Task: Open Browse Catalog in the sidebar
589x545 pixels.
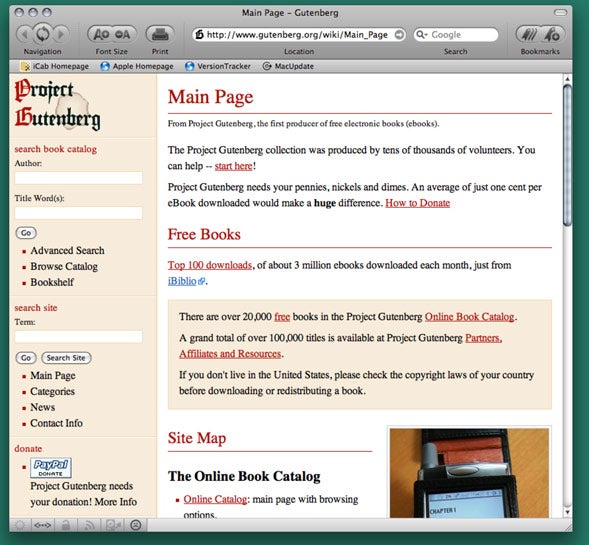Action: [x=64, y=266]
